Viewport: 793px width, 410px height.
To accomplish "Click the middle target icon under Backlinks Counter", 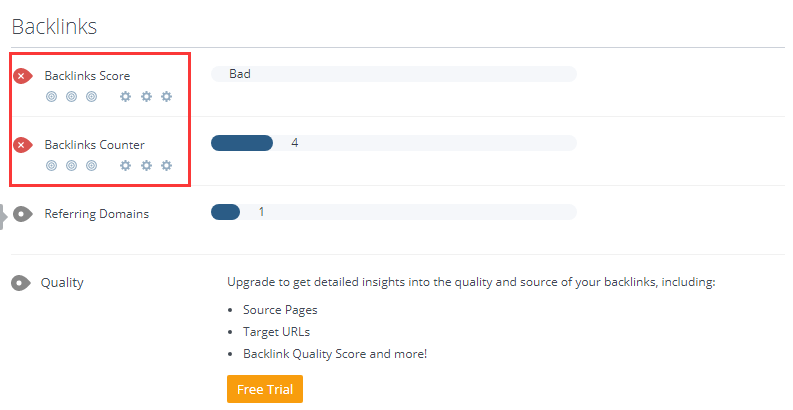I will 71,166.
